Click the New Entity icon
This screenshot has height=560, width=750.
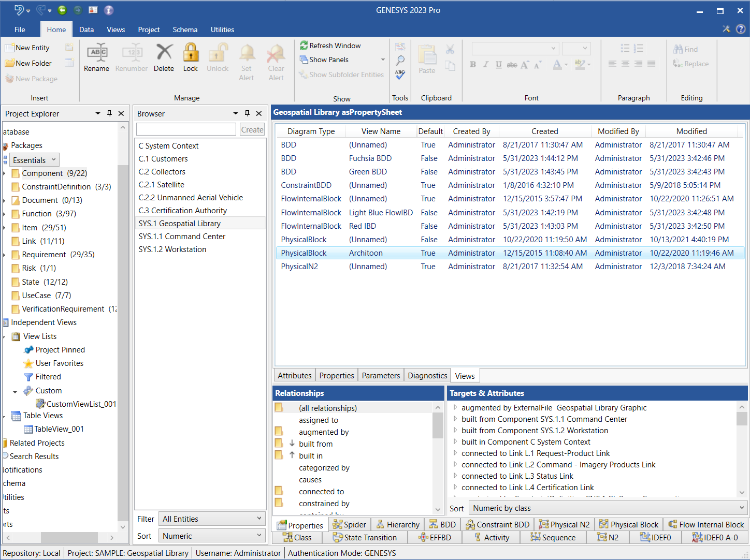[x=10, y=48]
